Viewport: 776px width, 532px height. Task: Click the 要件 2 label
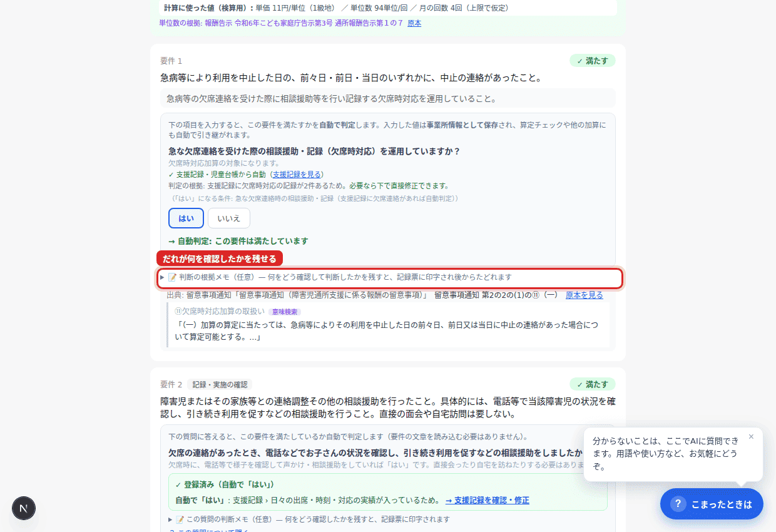(171, 384)
